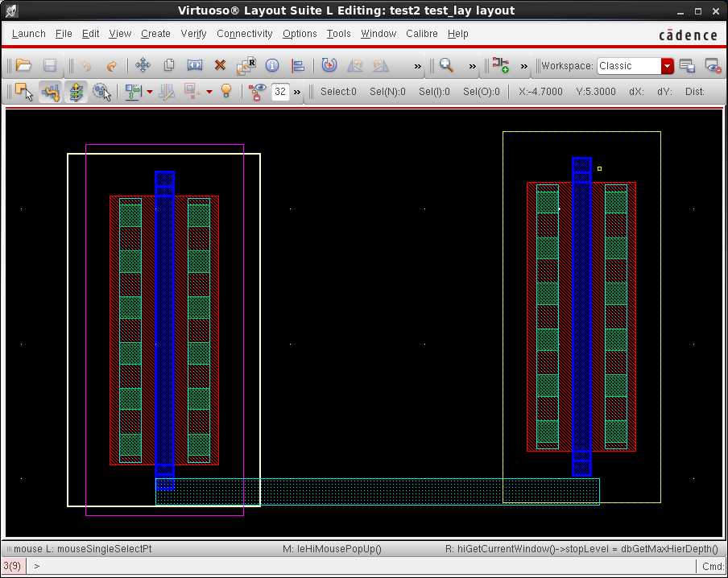Click the Align tool icon

coord(298,66)
